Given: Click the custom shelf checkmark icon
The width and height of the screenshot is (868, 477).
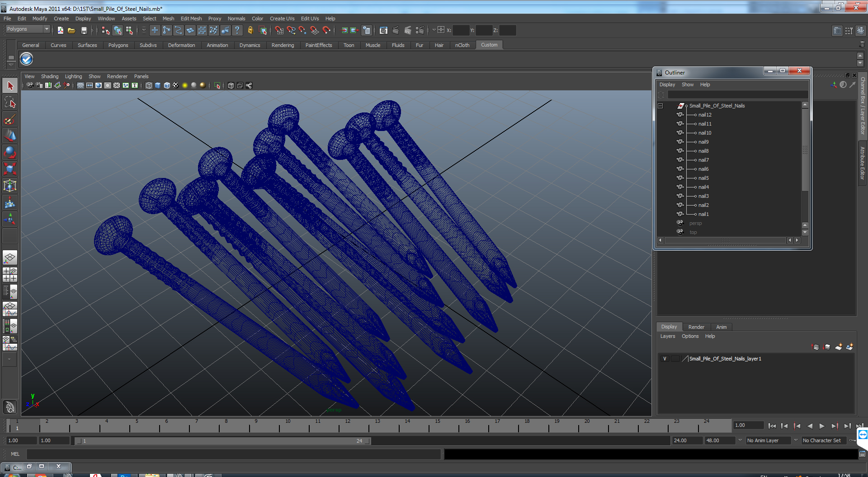Looking at the screenshot, I should tap(27, 59).
